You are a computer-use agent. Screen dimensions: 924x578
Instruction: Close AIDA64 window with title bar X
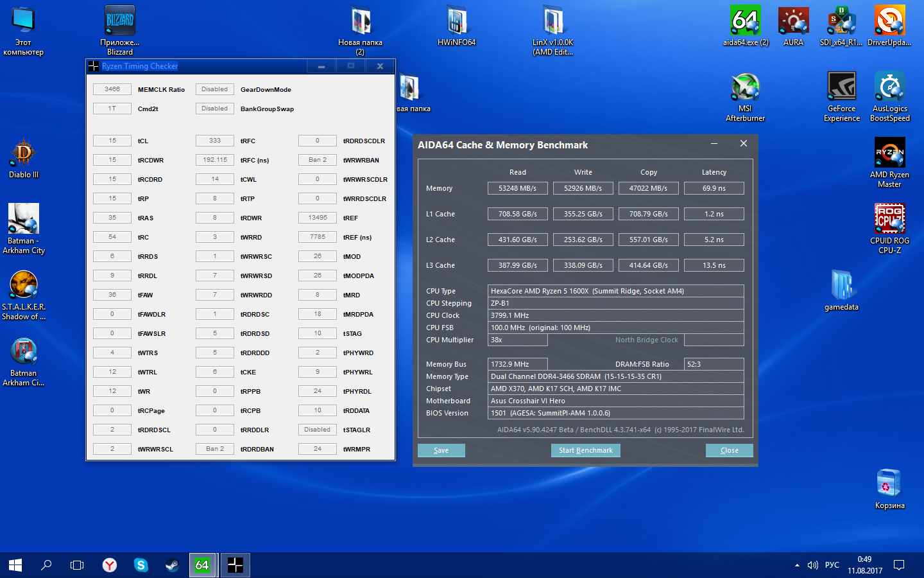(x=744, y=144)
